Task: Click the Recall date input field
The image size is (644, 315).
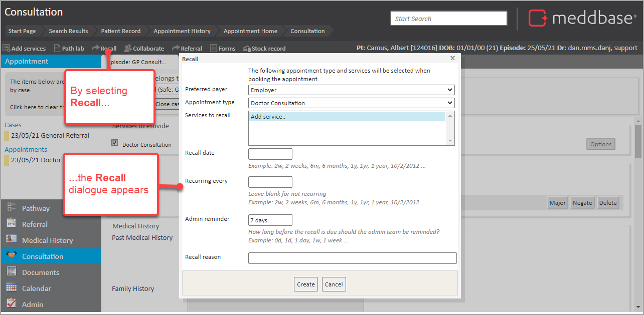Action: click(x=270, y=154)
